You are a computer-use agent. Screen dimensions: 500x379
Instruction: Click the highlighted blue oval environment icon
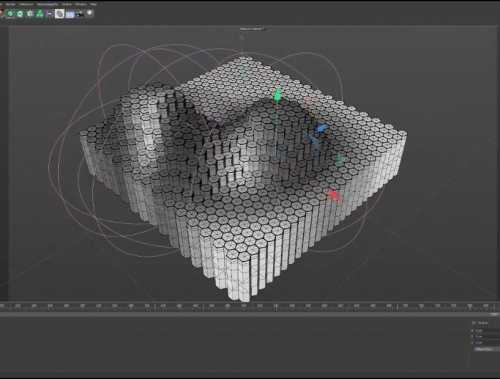point(59,14)
